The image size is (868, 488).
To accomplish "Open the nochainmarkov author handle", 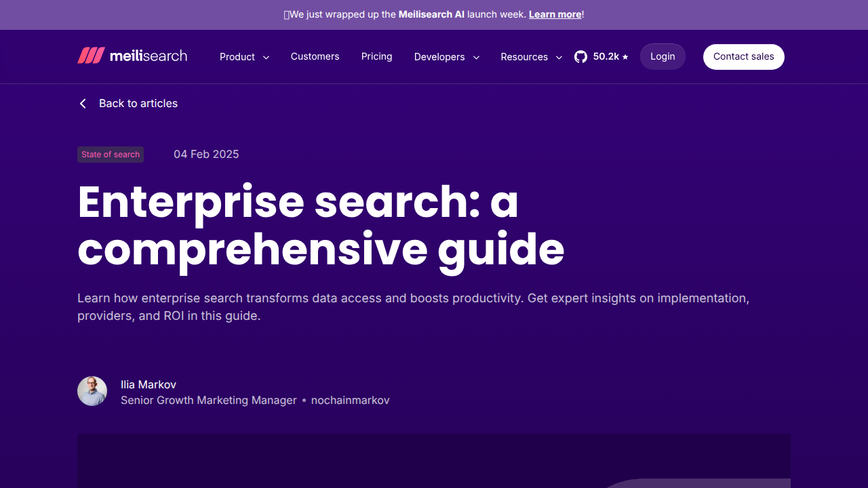I will click(350, 401).
